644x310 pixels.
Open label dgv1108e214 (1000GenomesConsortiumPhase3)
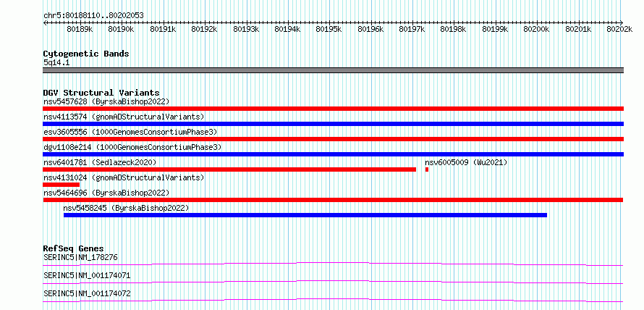(x=132, y=147)
